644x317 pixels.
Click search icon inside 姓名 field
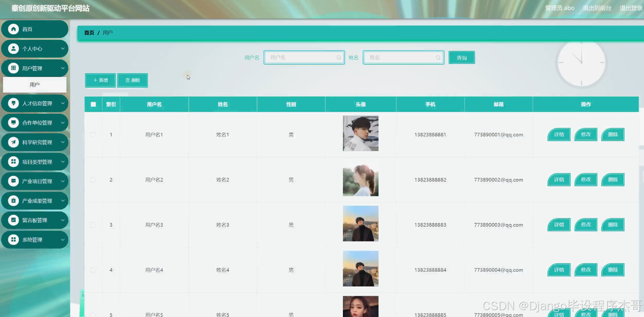point(438,57)
